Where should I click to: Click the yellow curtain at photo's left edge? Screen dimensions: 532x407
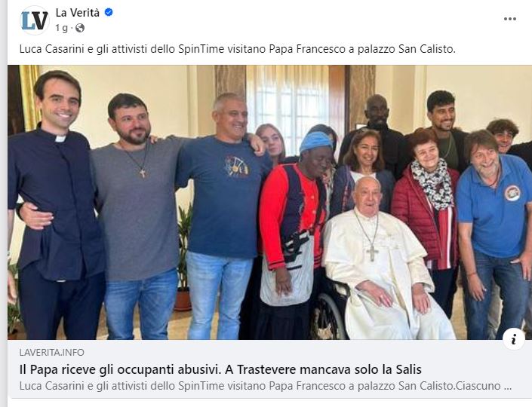[30, 96]
